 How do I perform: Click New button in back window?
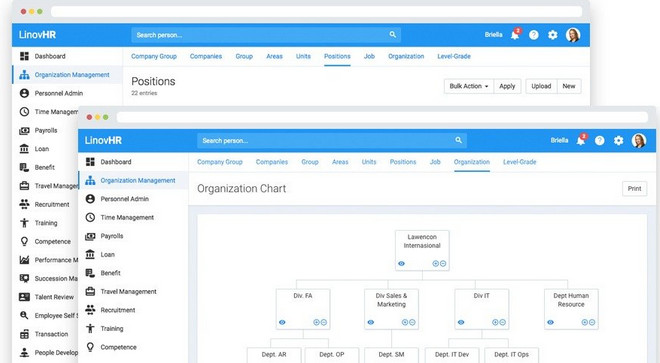click(569, 86)
